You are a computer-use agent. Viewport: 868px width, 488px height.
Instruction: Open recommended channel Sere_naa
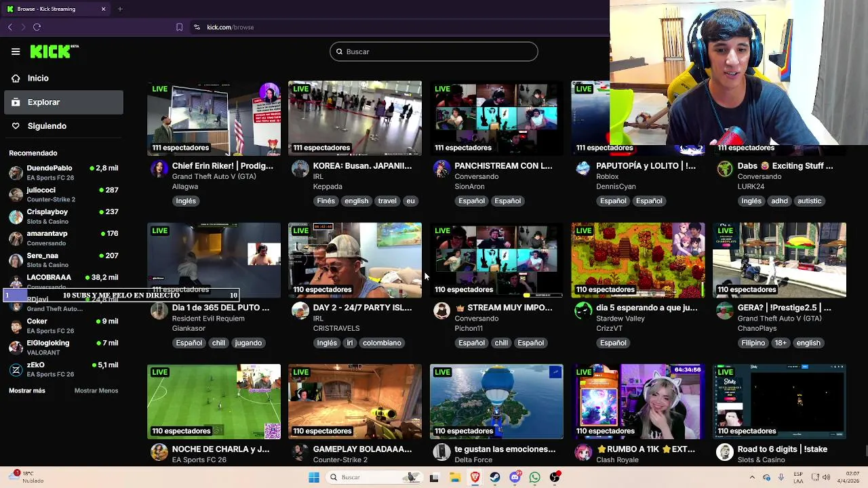(x=64, y=260)
